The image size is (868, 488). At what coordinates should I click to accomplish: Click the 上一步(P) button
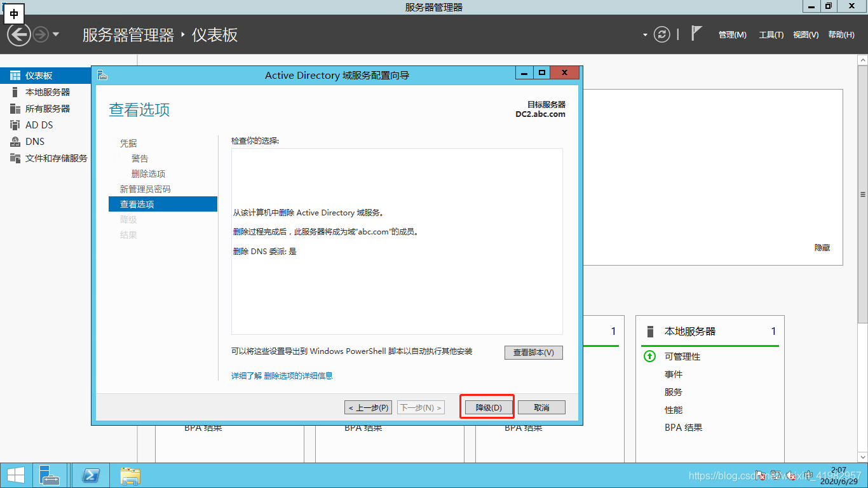[x=369, y=407]
